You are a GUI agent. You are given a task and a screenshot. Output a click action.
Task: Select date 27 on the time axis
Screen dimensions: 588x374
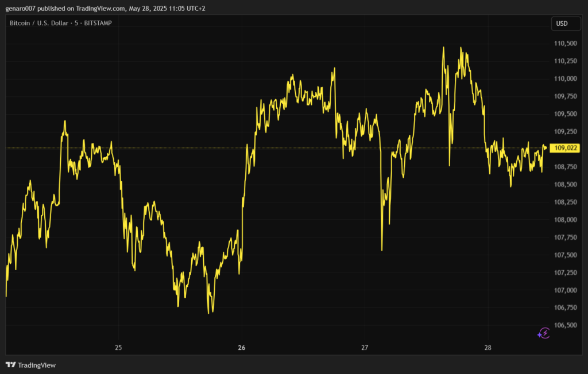pyautogui.click(x=365, y=348)
